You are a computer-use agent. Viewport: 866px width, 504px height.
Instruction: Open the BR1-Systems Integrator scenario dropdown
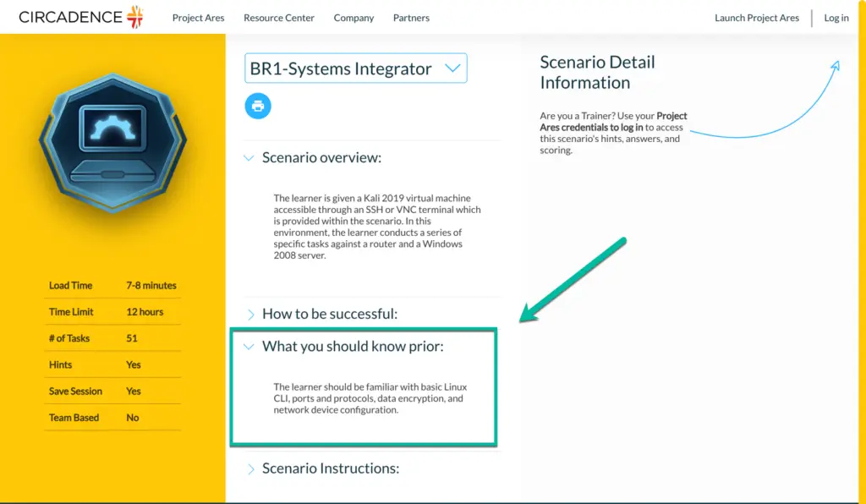tap(356, 68)
